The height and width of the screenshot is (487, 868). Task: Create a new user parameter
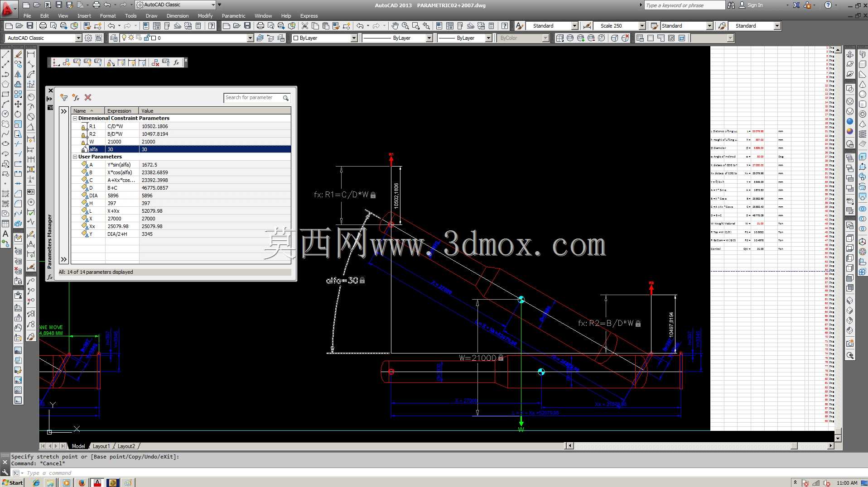click(x=76, y=98)
